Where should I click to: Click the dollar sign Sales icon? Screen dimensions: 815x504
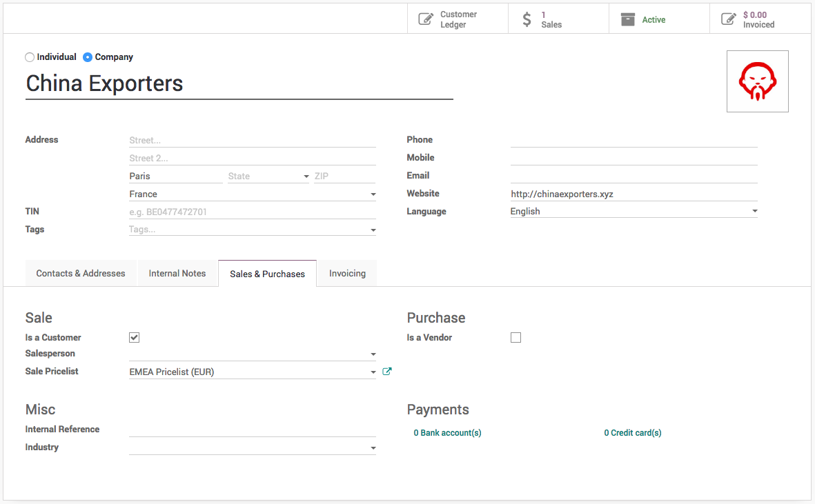pos(527,19)
